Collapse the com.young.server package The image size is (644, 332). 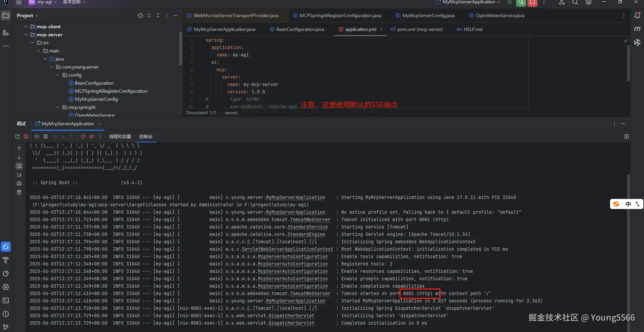pyautogui.click(x=51, y=67)
